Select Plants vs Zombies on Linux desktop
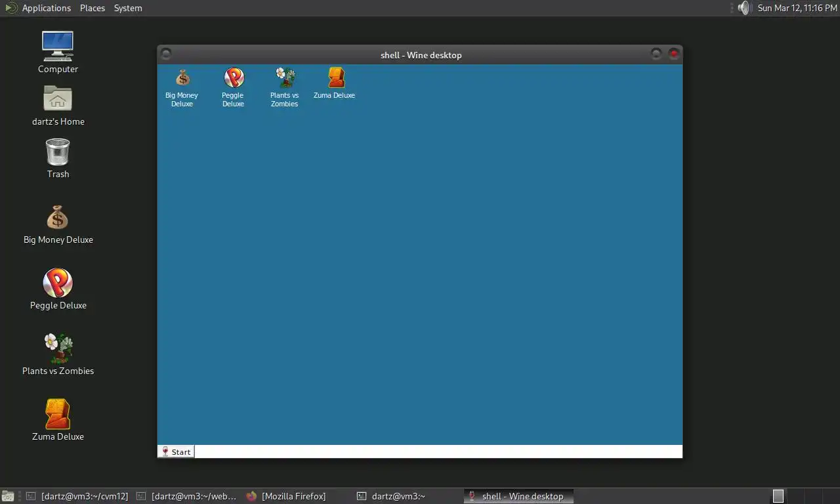The width and height of the screenshot is (840, 504). coord(58,355)
